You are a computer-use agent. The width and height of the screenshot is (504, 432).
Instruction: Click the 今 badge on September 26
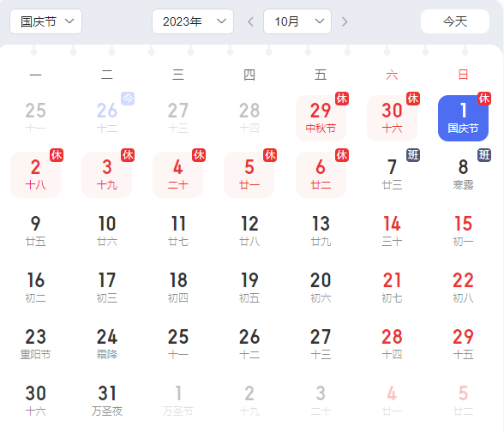pos(128,99)
